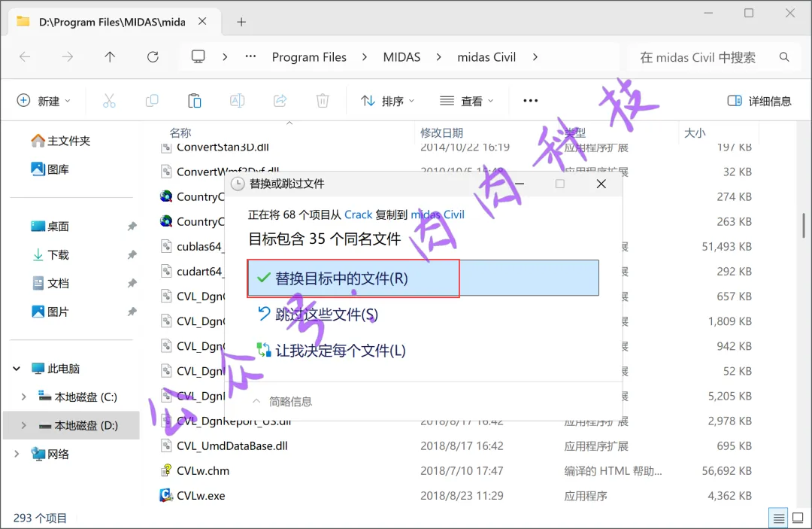Open the New item dropdown

[x=44, y=101]
